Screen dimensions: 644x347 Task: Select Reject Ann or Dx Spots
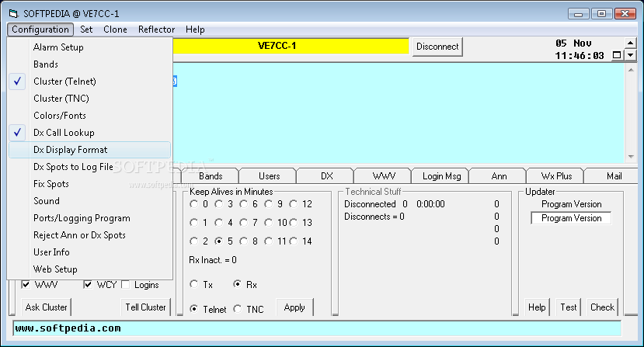pos(89,235)
